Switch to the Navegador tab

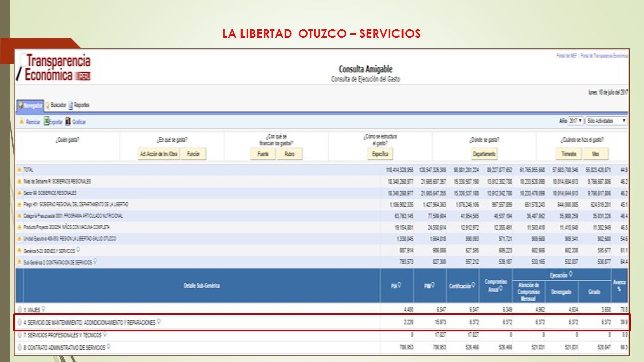(29, 105)
